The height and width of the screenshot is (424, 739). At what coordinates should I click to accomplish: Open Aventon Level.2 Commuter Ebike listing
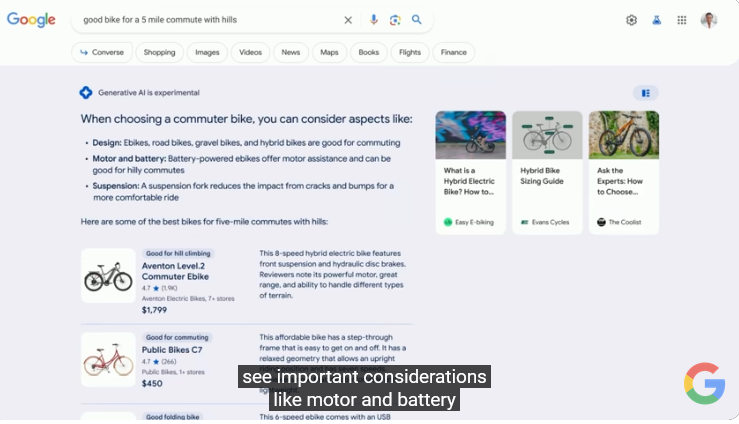click(175, 271)
